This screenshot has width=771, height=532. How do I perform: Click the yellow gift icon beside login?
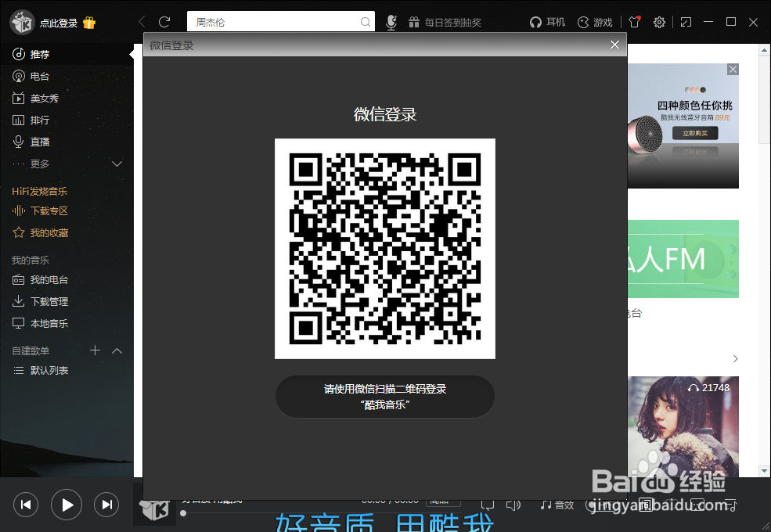point(89,23)
